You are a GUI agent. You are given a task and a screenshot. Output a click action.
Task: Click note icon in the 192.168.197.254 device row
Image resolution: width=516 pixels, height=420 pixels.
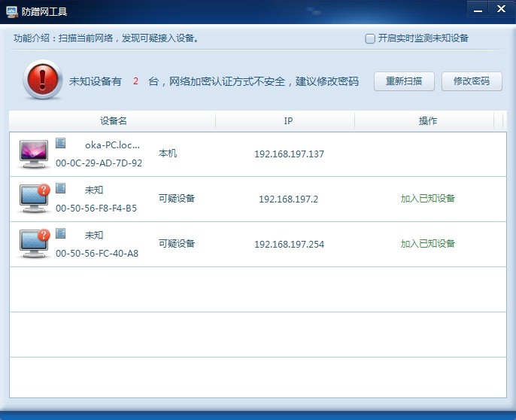(x=61, y=233)
